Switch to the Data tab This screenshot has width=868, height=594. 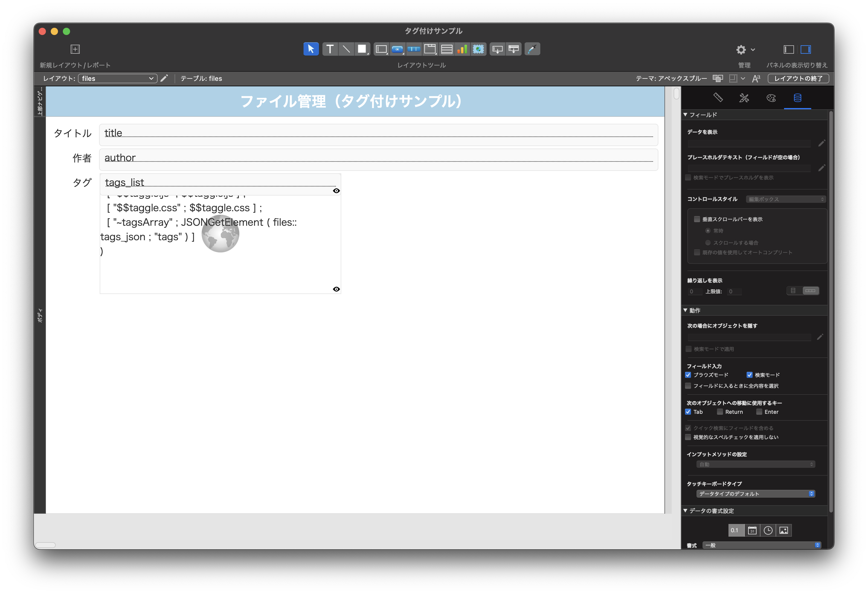(x=797, y=98)
